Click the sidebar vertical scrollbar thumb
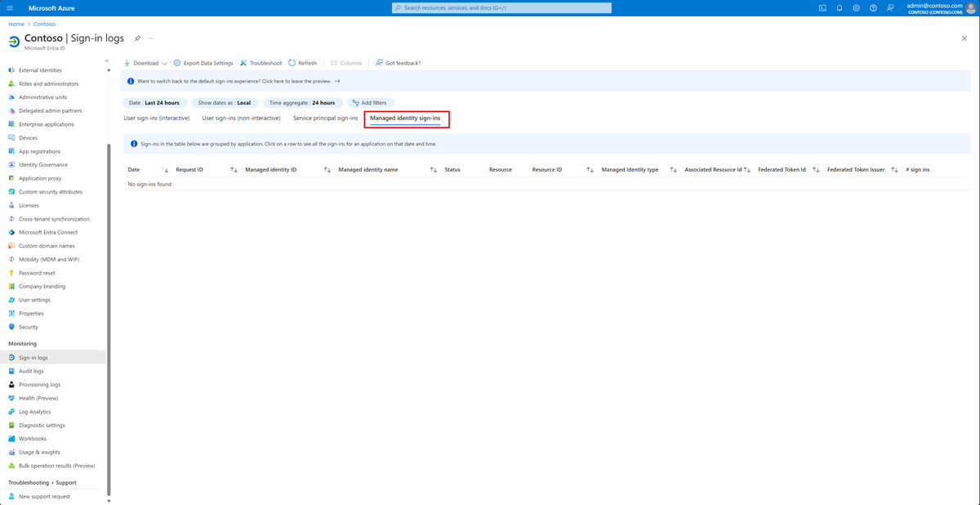Viewport: 980px width, 505px height. pyautogui.click(x=109, y=320)
